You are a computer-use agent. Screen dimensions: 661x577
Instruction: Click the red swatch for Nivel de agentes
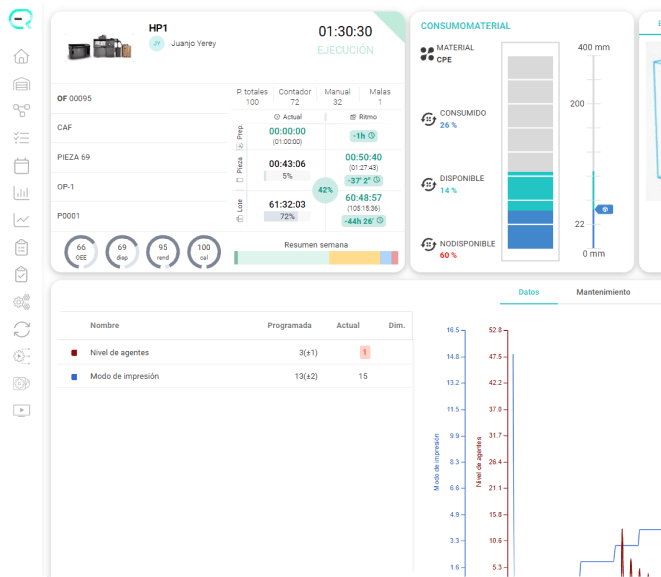74,353
